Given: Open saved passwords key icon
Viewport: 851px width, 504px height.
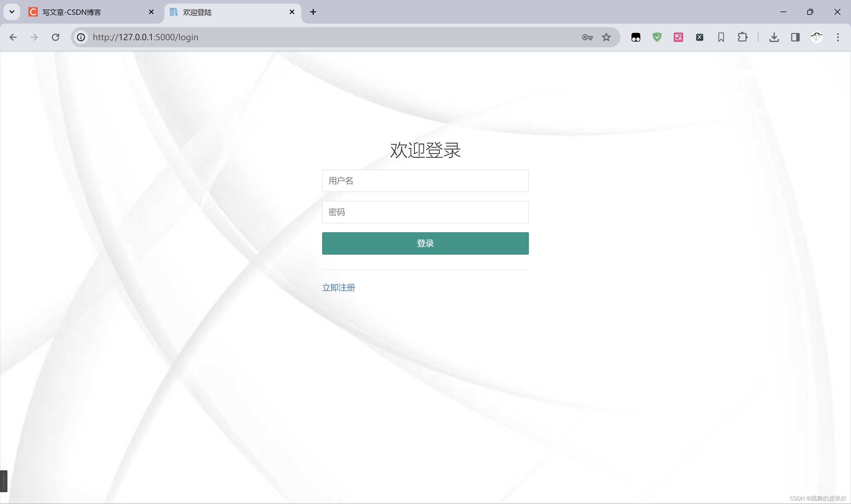Looking at the screenshot, I should [x=587, y=37].
